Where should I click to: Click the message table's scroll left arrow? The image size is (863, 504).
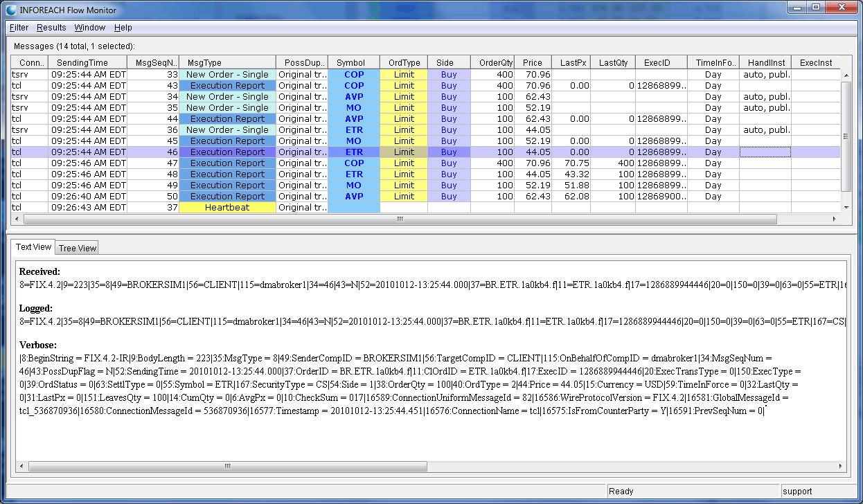(17, 219)
